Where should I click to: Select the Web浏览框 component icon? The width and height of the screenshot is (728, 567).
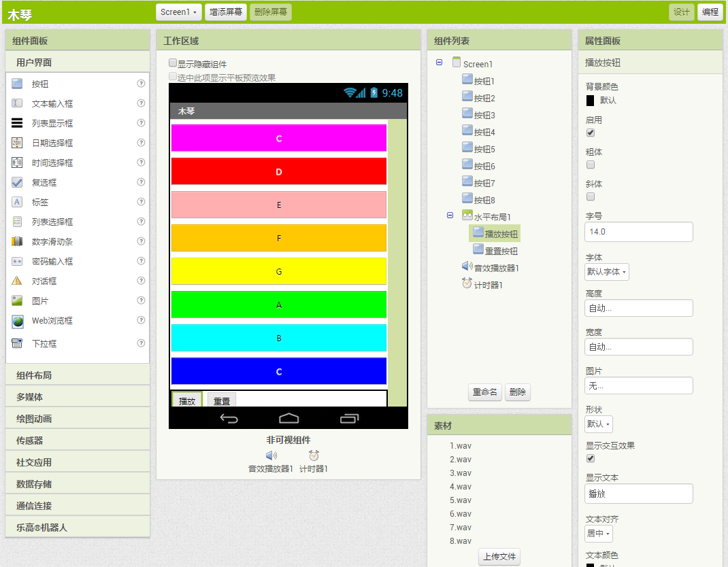[18, 321]
